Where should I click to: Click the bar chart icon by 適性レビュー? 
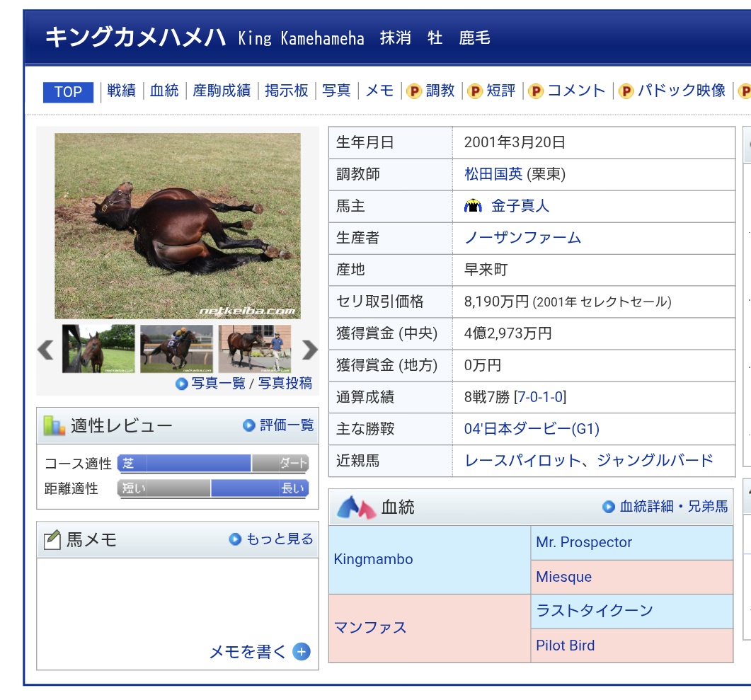point(54,425)
